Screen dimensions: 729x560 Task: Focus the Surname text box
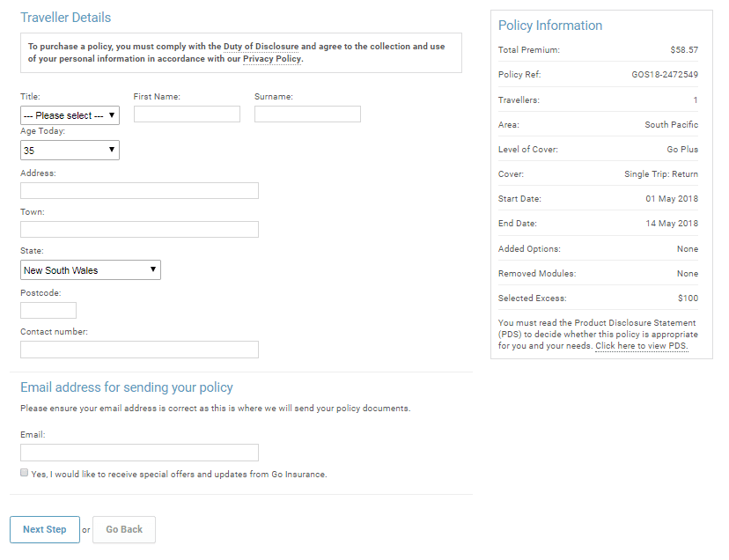coord(307,114)
